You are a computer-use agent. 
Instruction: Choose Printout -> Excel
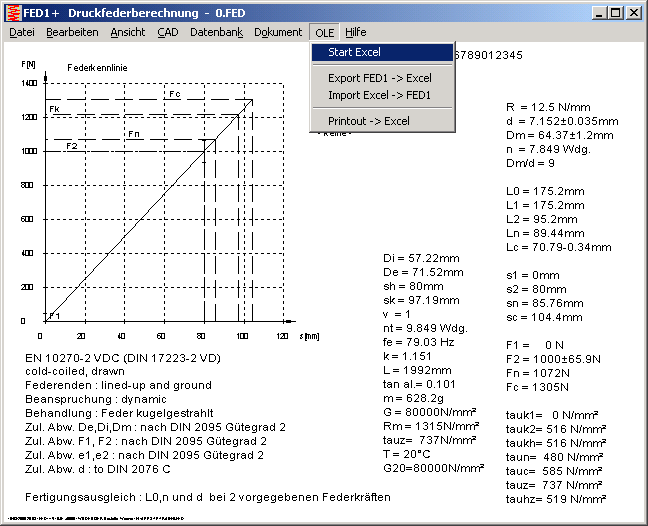(382, 121)
